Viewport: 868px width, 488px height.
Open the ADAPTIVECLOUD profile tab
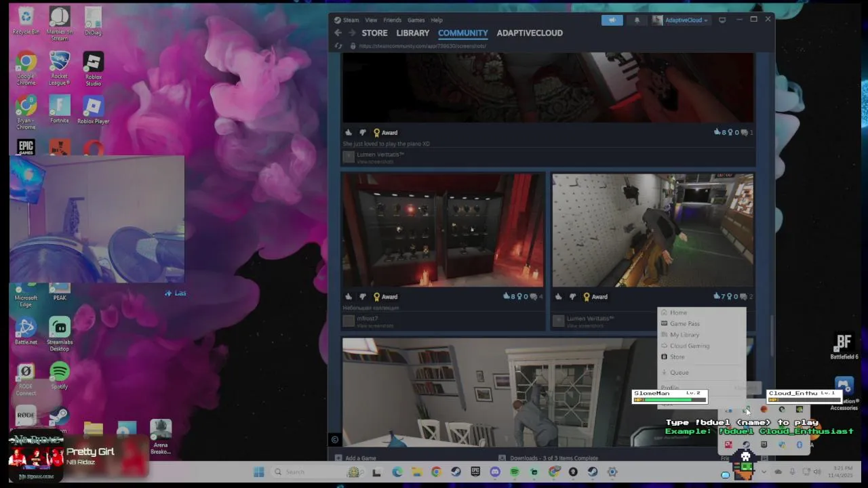pyautogui.click(x=530, y=33)
